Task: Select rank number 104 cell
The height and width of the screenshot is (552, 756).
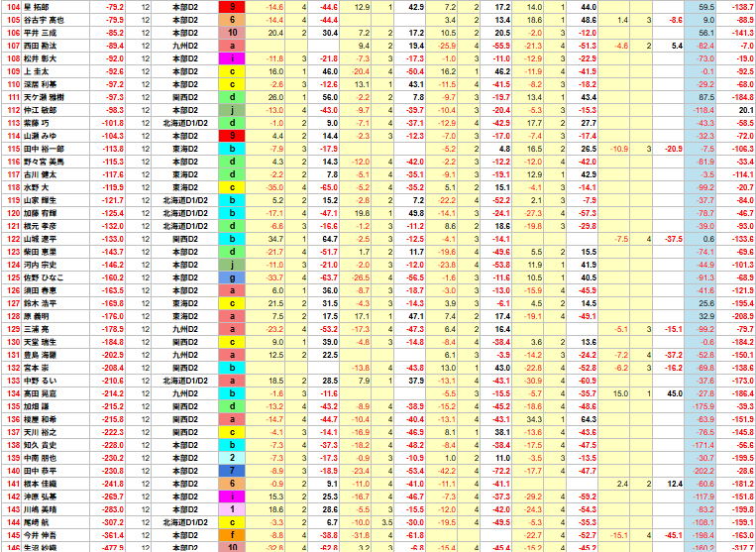Action: click(x=14, y=7)
